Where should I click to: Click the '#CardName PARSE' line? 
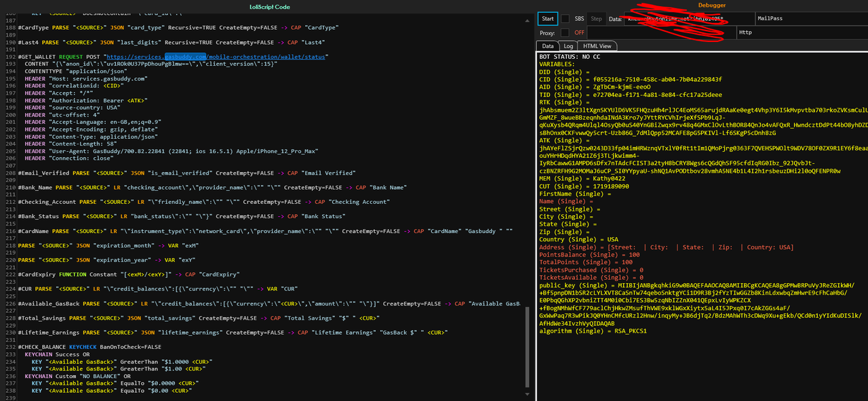pos(265,231)
